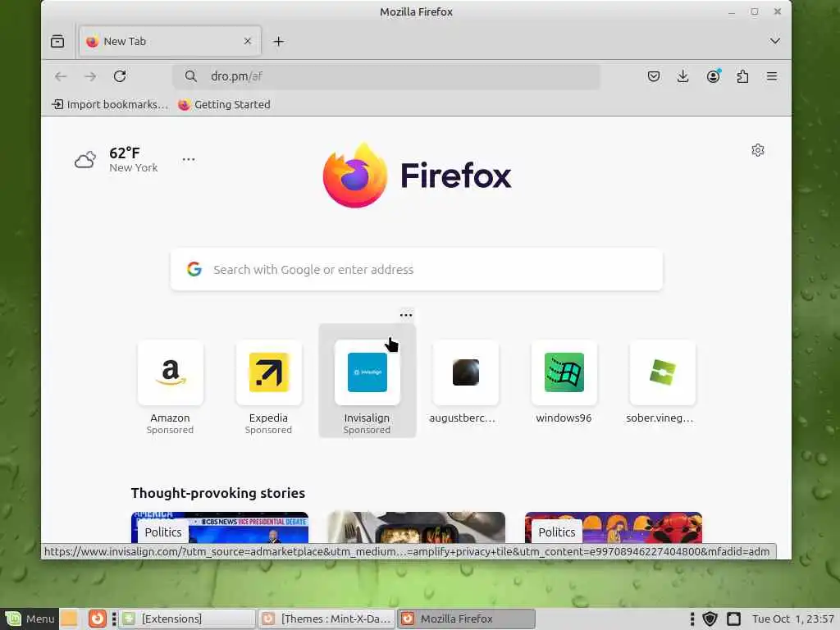The height and width of the screenshot is (630, 840).
Task: Open the Firefox account icon
Action: point(713,76)
